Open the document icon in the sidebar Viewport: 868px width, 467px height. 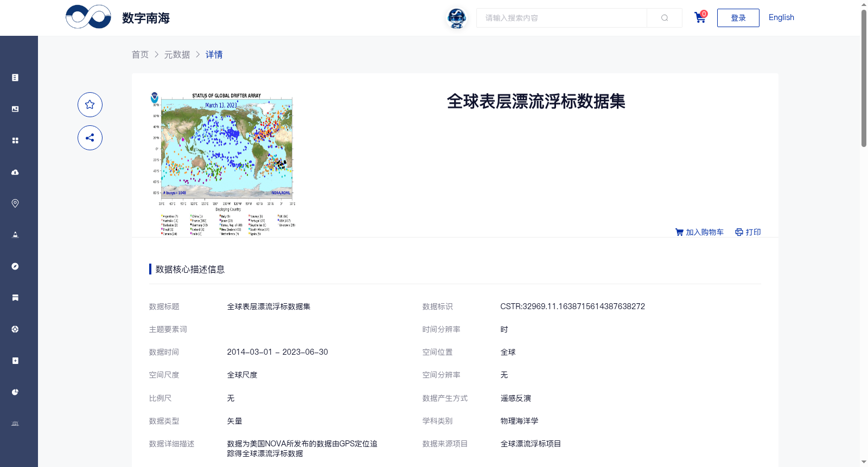coord(15,78)
